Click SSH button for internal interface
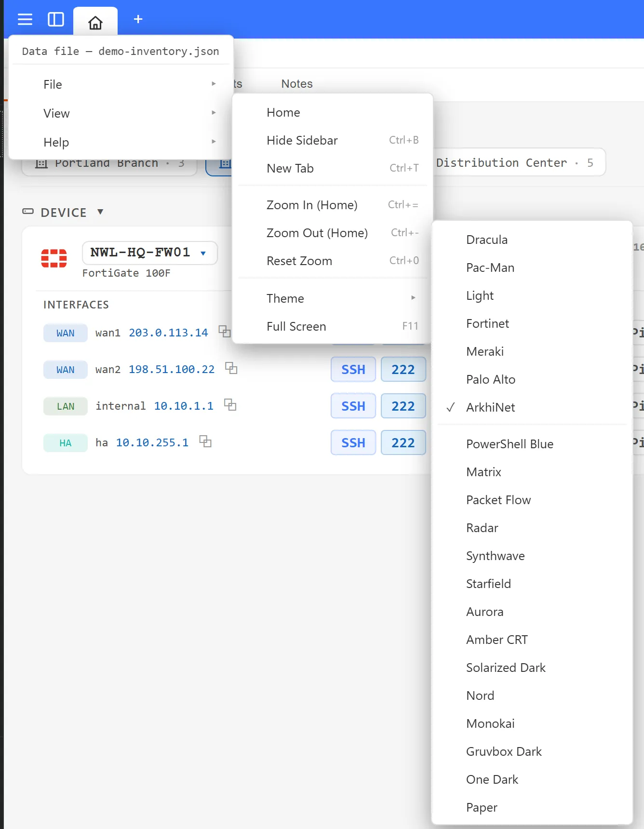Image resolution: width=644 pixels, height=829 pixels. 353,406
